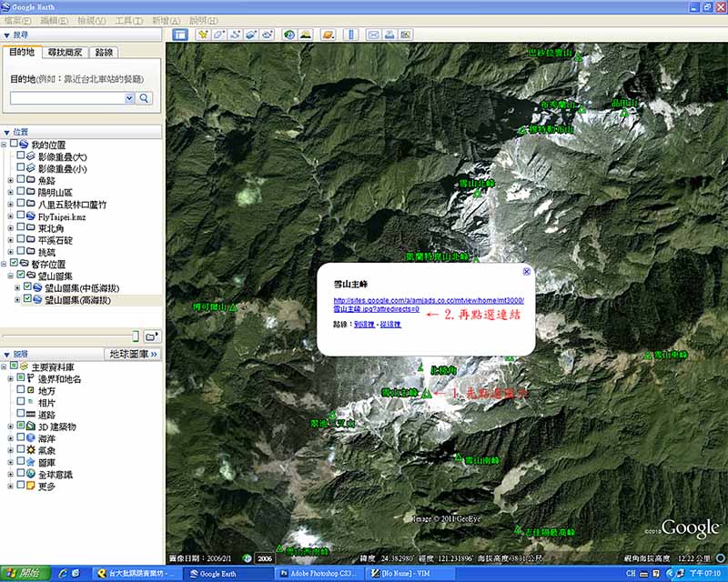Expand the 更多 layer
This screenshot has height=582, width=728.
[x=10, y=486]
